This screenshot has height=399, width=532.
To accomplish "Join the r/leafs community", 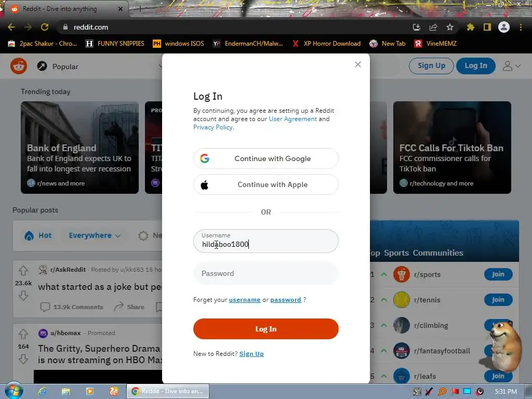I will coord(498,376).
